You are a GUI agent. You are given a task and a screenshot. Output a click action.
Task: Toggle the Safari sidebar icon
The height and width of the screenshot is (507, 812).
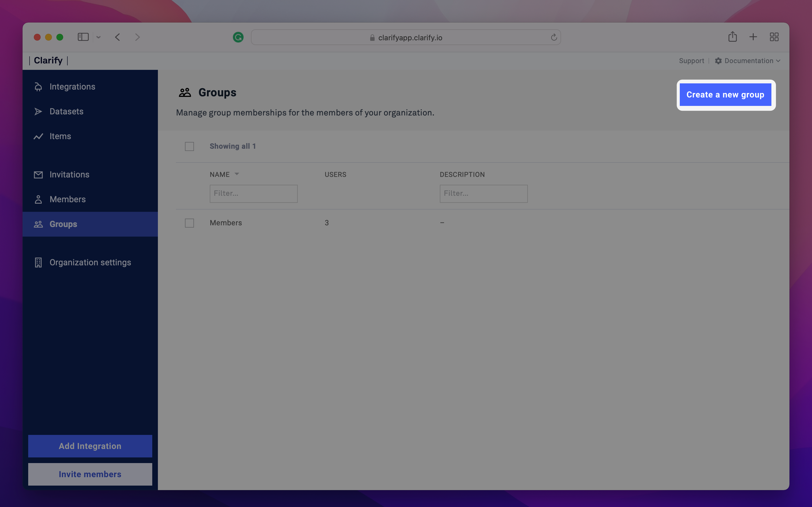(x=83, y=37)
